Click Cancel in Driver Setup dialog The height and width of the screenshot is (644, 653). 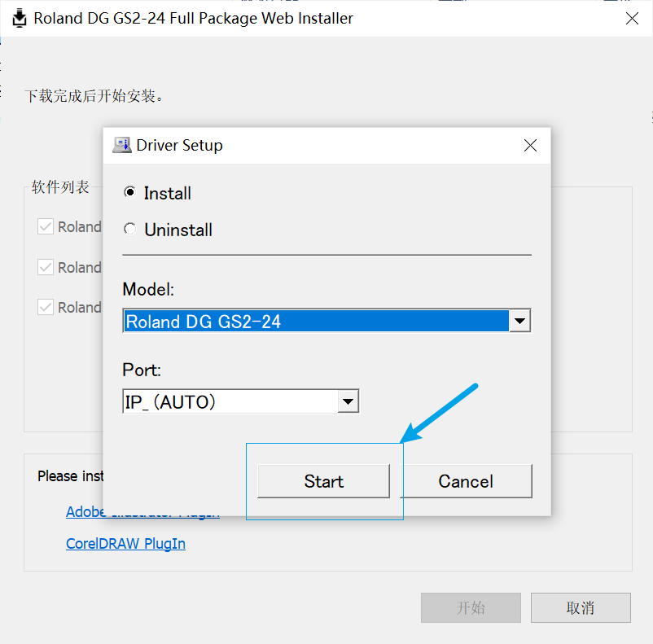click(466, 481)
